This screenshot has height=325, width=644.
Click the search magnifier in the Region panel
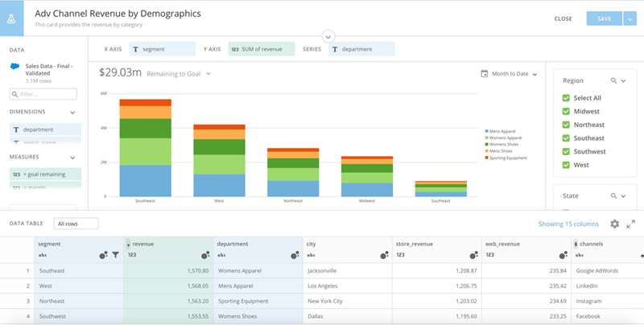(x=613, y=80)
